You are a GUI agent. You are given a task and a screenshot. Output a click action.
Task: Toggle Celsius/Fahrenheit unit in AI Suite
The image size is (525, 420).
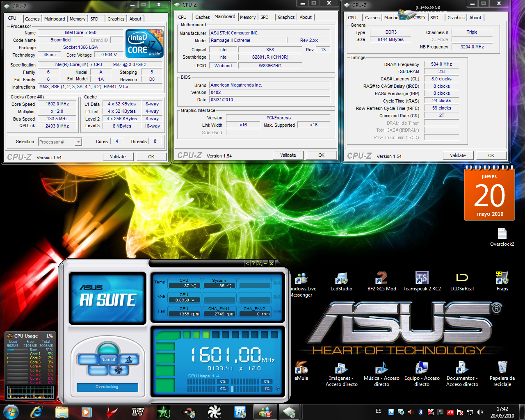[259, 263]
